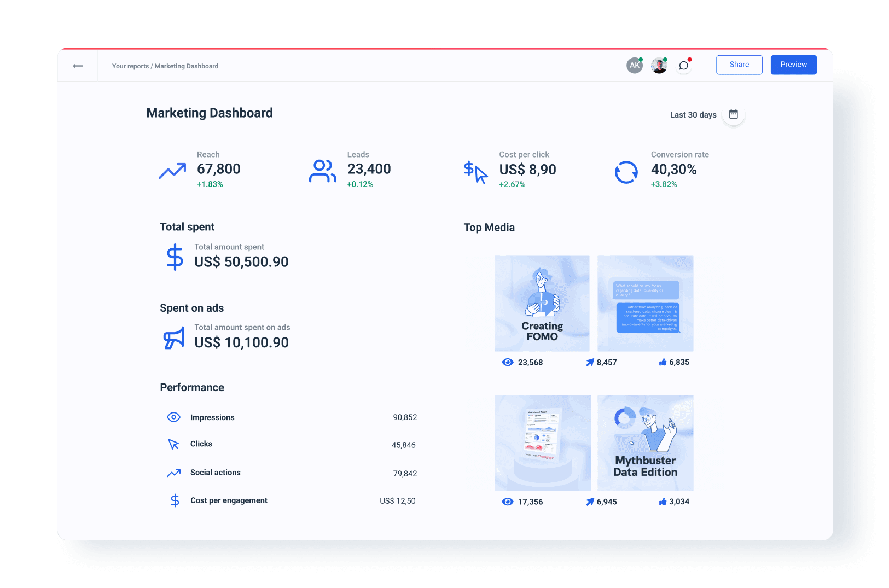Click the Share button
Image resolution: width=889 pixels, height=588 pixels.
(739, 65)
